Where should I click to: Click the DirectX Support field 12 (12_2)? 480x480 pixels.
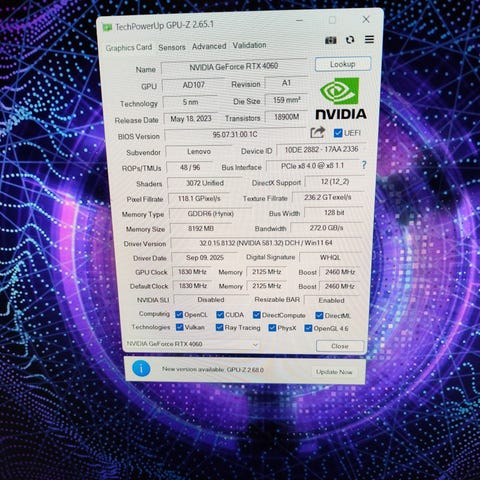click(x=334, y=182)
